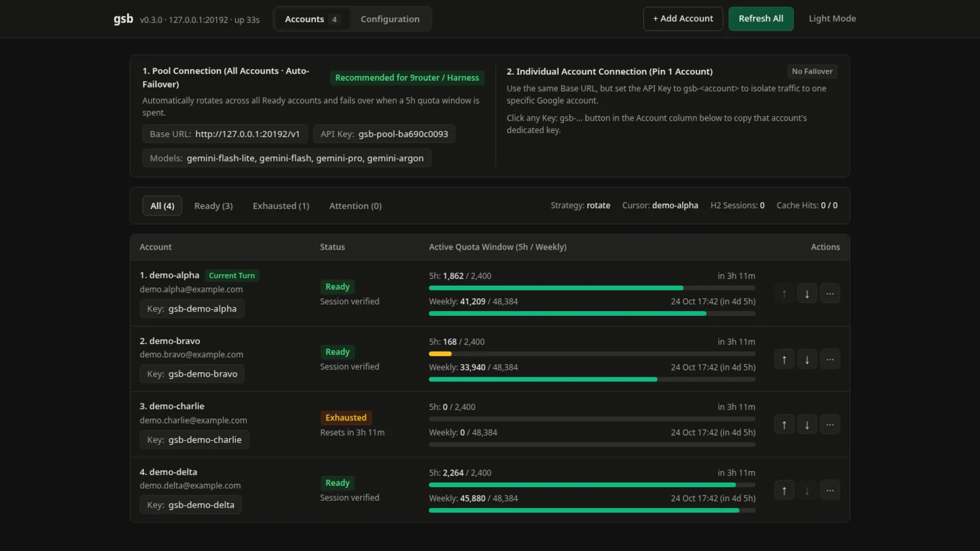This screenshot has width=980, height=551.
Task: Click the Strategy: rotate indicator
Action: pos(580,206)
